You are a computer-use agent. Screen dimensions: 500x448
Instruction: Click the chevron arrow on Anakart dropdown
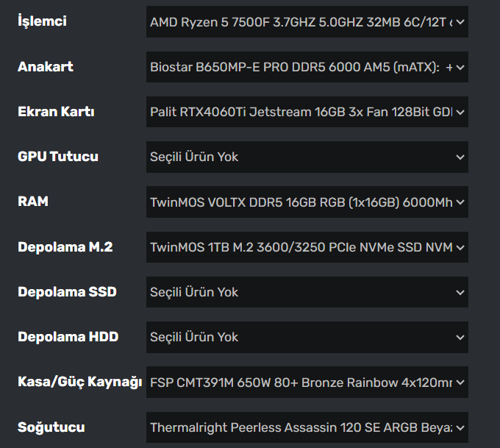(460, 67)
